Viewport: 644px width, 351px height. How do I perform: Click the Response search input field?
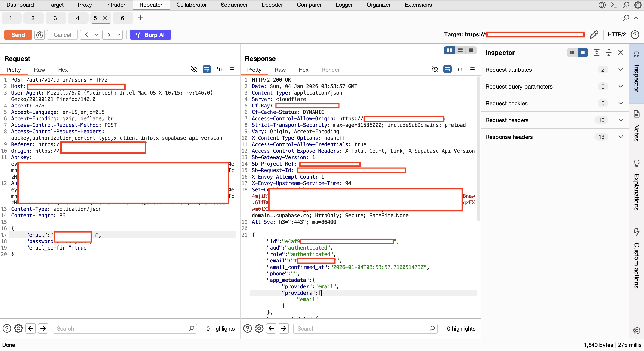[x=365, y=328]
